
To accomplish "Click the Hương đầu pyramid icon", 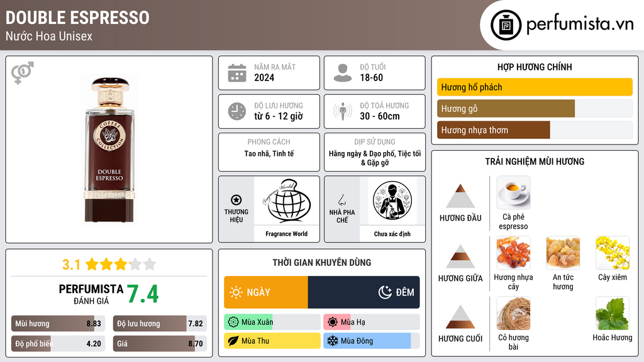I will pyautogui.click(x=460, y=196).
